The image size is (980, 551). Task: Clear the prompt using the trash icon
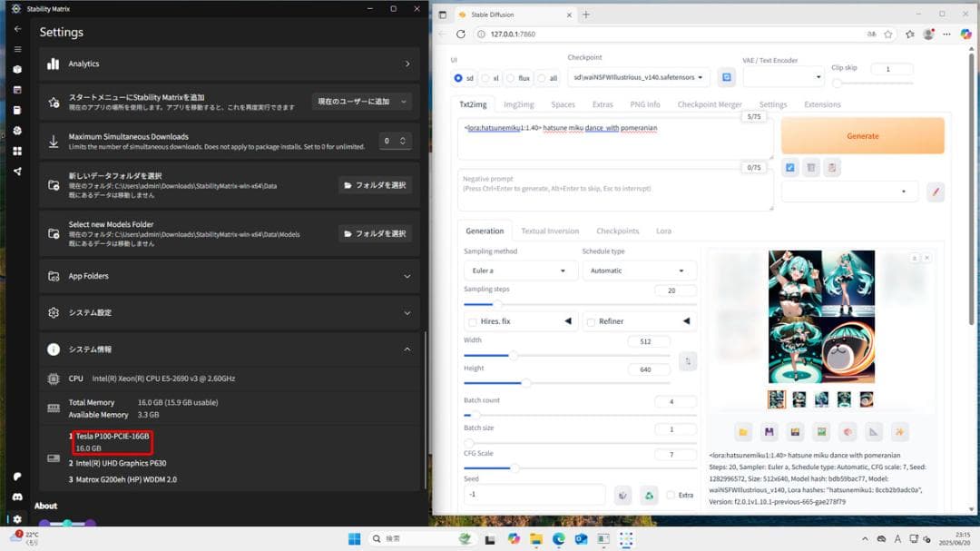coord(810,167)
